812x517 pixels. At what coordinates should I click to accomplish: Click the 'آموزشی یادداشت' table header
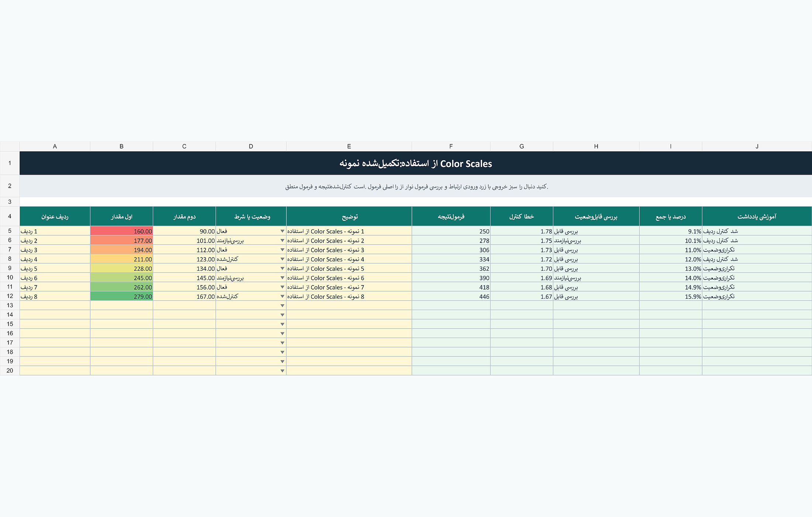tap(757, 216)
